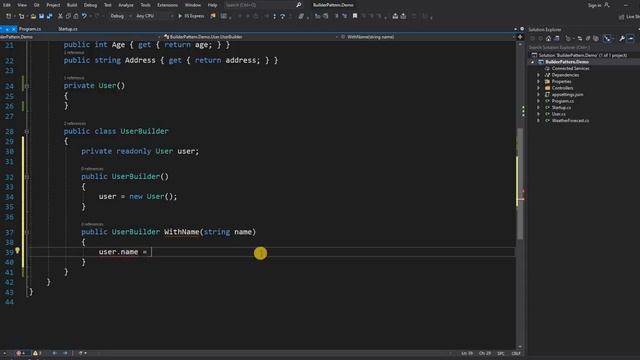Open the Build menu
This screenshot has width=640, height=360.
(72, 5)
